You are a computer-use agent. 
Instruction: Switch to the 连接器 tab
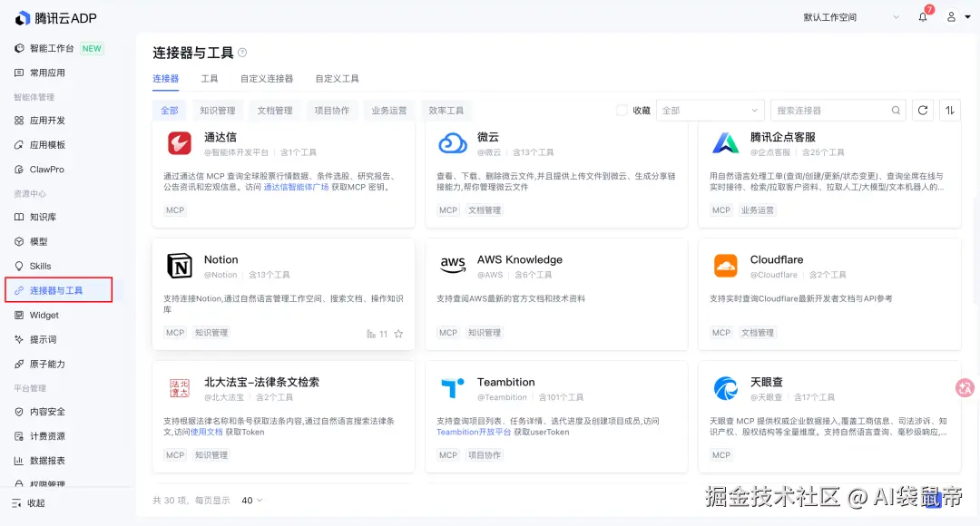point(166,79)
